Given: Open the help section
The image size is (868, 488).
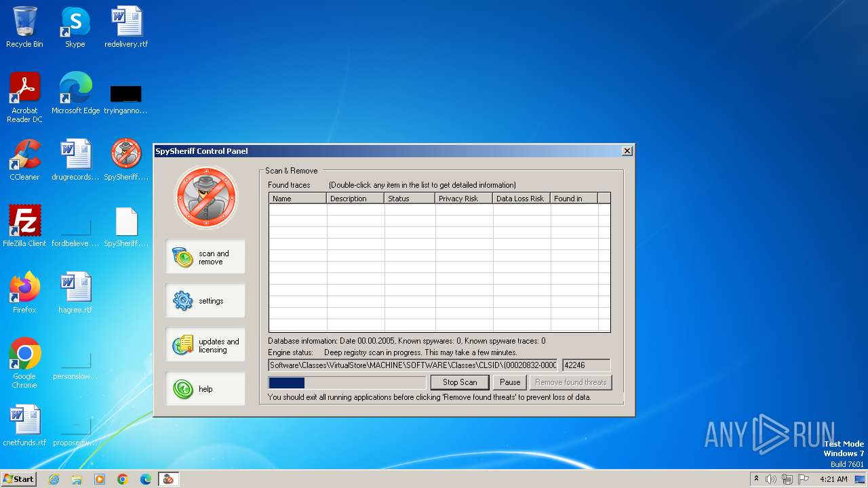Looking at the screenshot, I should point(205,389).
